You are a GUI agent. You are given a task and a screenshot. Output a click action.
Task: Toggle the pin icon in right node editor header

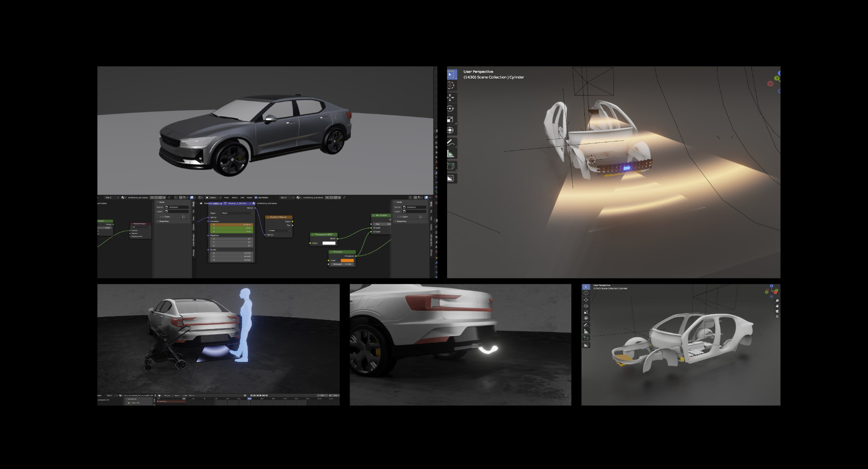click(x=345, y=197)
